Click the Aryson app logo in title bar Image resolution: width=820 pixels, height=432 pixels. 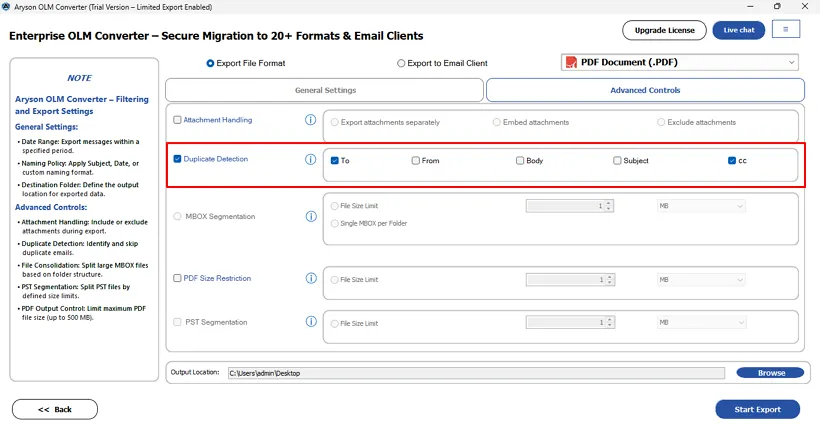click(9, 7)
